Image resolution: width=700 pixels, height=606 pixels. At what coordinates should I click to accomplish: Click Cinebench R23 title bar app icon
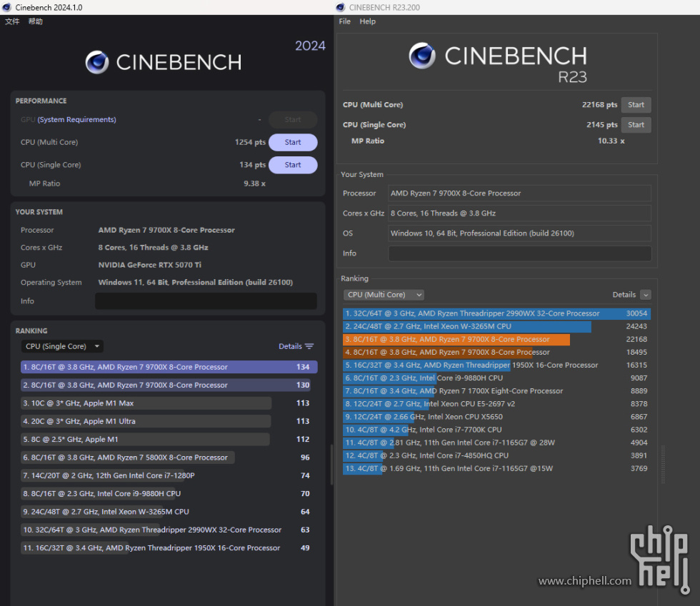click(340, 7)
